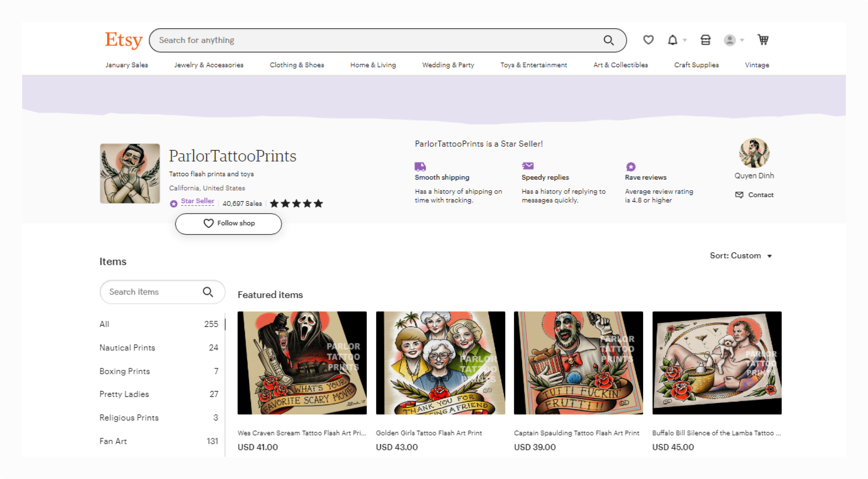The image size is (868, 479).
Task: Open January Sales category
Action: [127, 65]
